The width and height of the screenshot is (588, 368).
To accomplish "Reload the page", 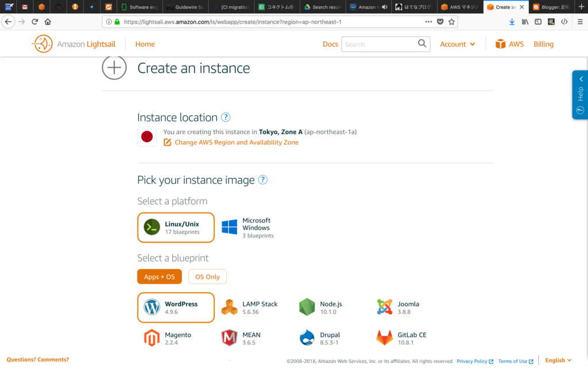I will point(35,22).
